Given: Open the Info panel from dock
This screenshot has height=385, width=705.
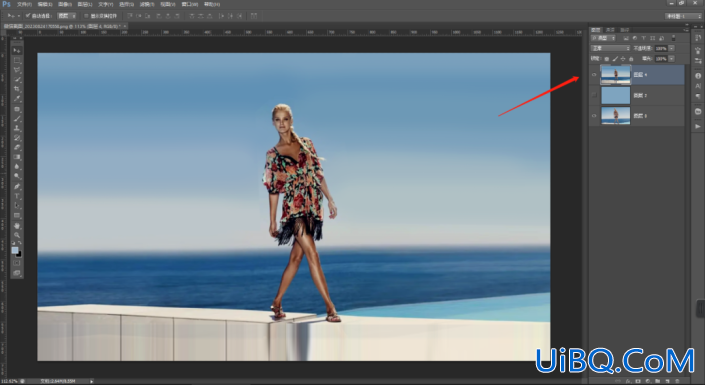Looking at the screenshot, I should tap(698, 76).
